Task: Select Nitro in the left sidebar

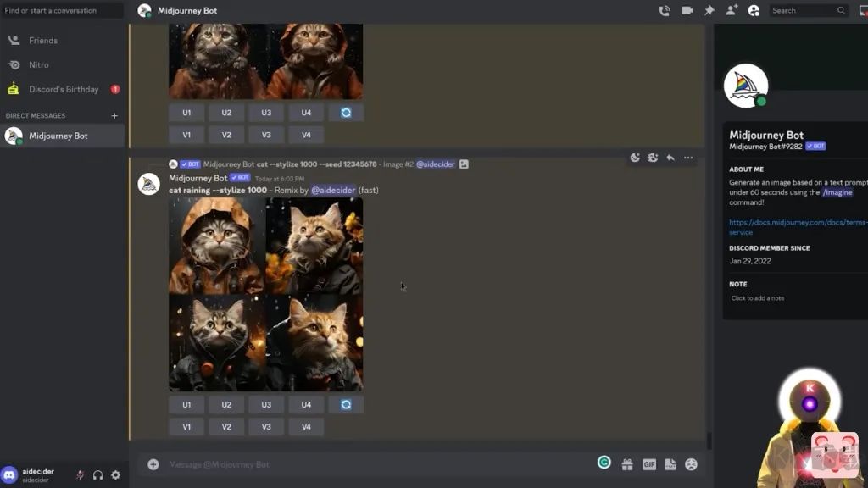Action: point(39,65)
